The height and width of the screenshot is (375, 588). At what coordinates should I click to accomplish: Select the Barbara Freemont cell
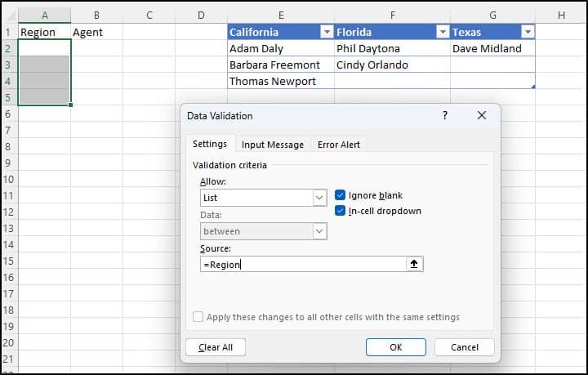(x=281, y=65)
